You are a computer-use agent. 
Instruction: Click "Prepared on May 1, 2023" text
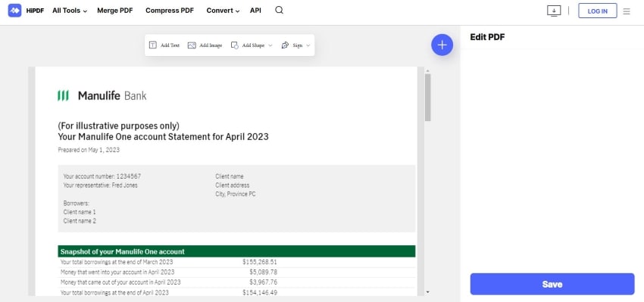[x=89, y=150]
